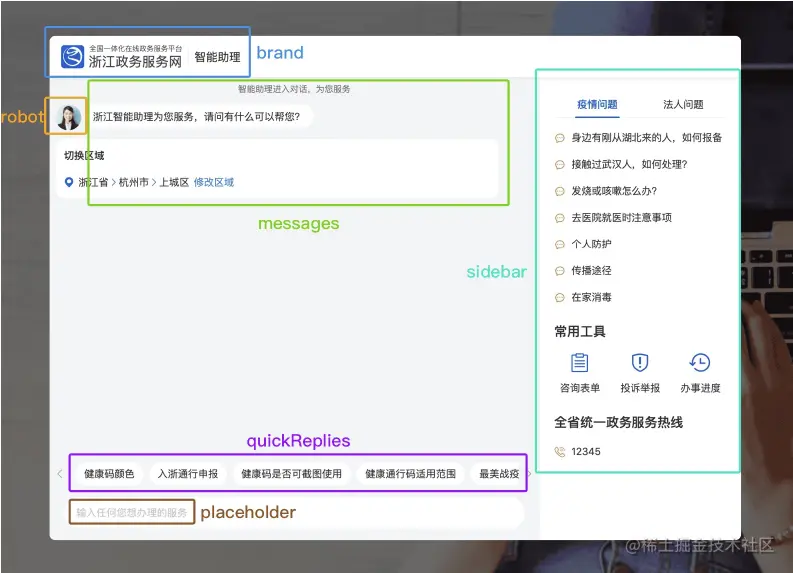The width and height of the screenshot is (793, 573).
Task: Click the 修改区域 link
Action: [214, 182]
